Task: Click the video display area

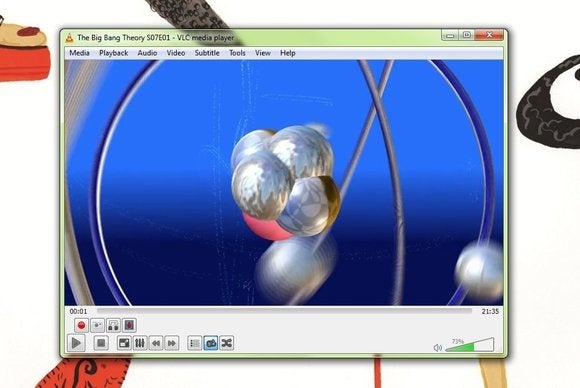Action: 284,183
